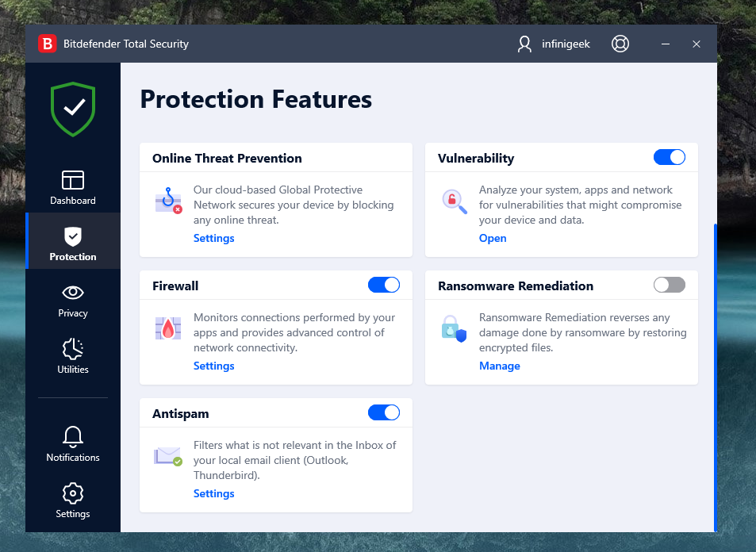
Task: Disable the Vulnerability toggle
Action: pos(669,157)
